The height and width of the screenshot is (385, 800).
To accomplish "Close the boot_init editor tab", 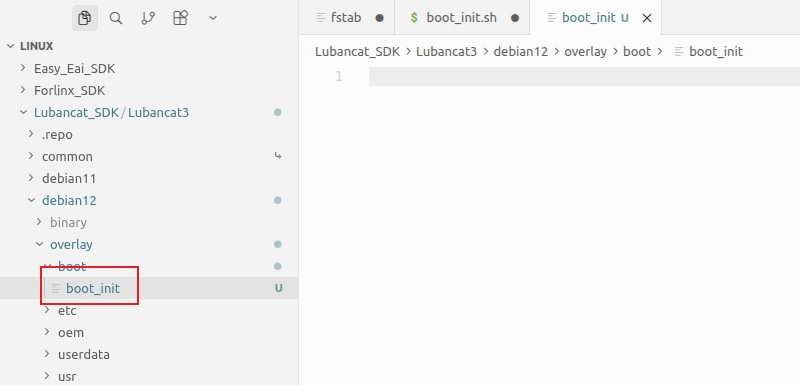I will pyautogui.click(x=646, y=18).
